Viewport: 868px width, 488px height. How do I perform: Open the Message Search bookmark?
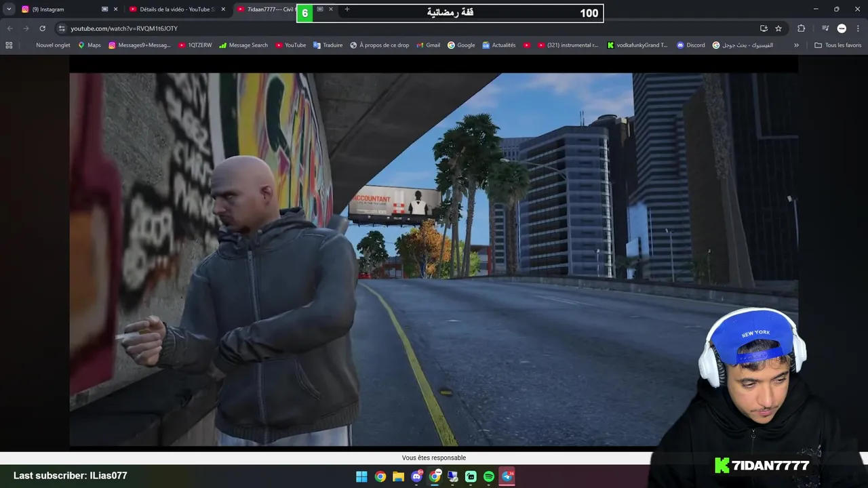point(243,45)
